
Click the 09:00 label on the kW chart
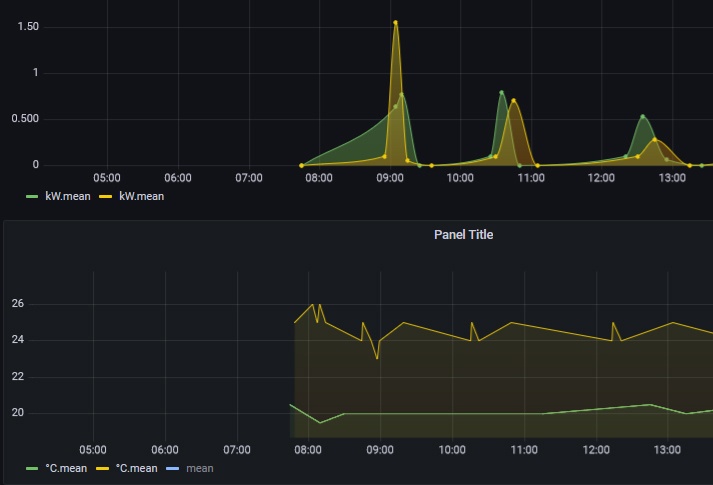tap(390, 178)
